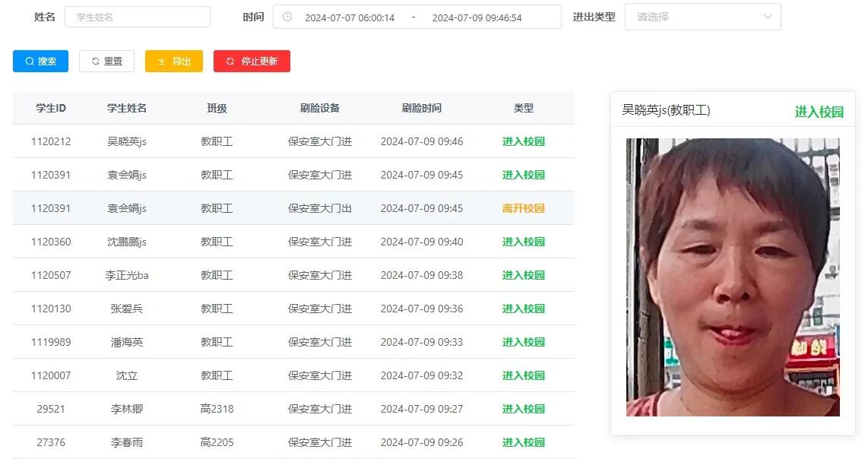This screenshot has width=868, height=459.
Task: Expand the 进出类型 dropdown
Action: pos(702,17)
